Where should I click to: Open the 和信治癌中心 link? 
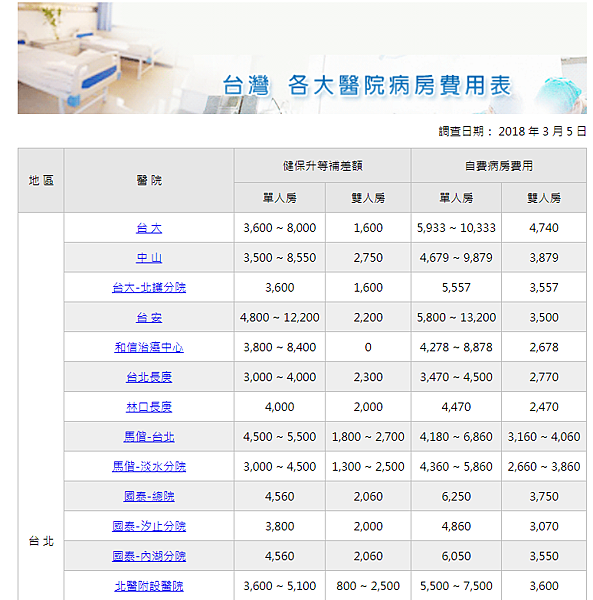(149, 347)
